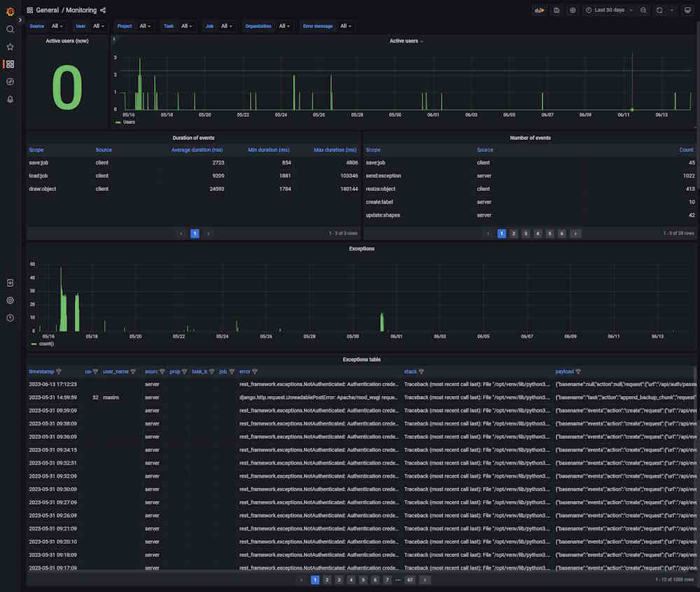Open the Grafana search

(x=10, y=29)
